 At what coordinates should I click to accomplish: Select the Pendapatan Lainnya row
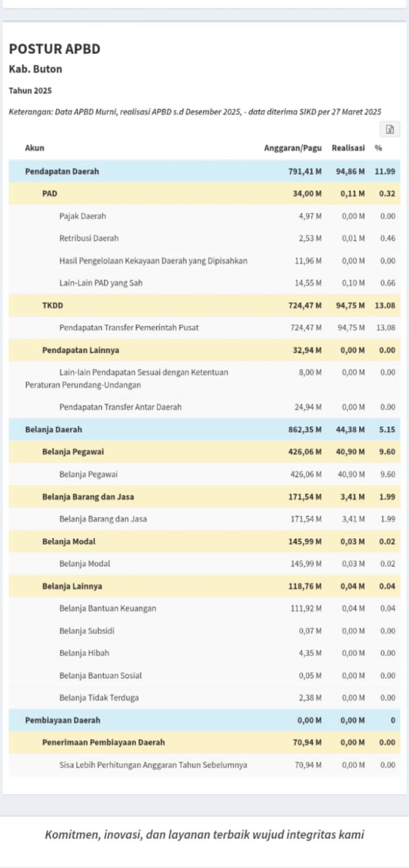point(80,350)
